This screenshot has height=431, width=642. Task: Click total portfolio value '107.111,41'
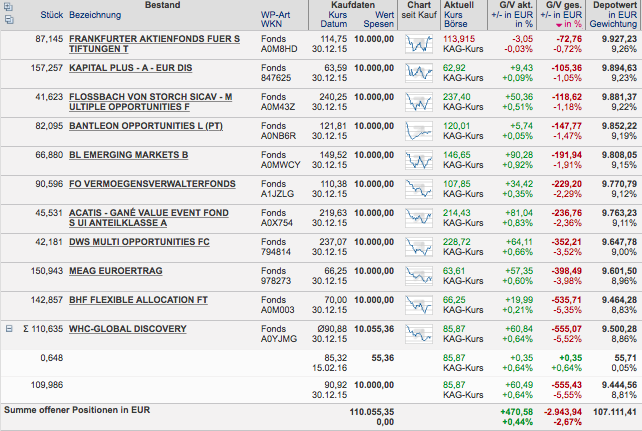(x=615, y=412)
